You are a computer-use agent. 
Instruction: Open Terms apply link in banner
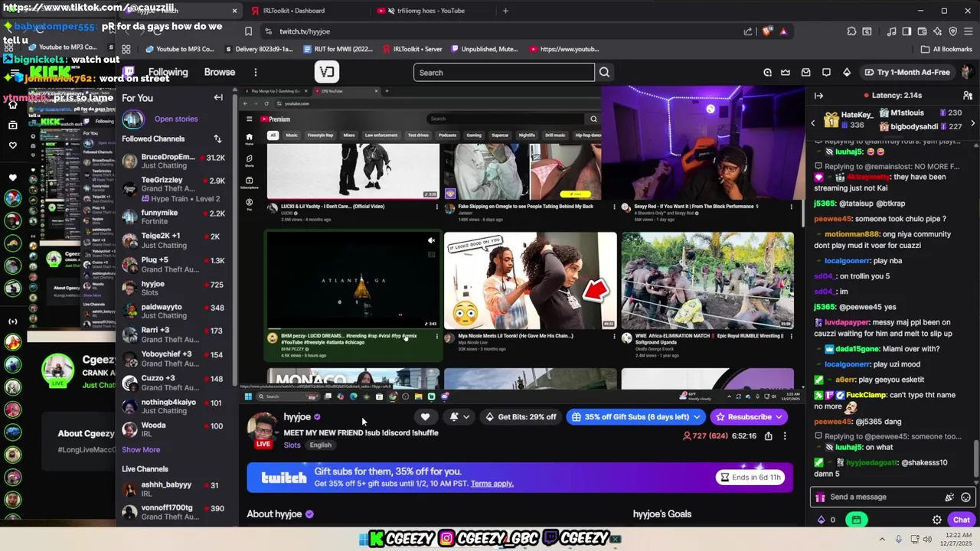(x=492, y=484)
